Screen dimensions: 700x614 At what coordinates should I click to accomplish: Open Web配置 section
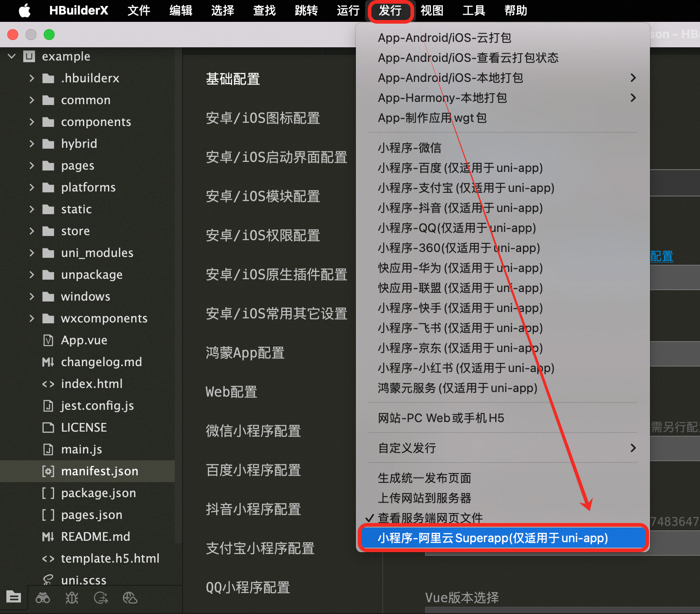[x=232, y=392]
